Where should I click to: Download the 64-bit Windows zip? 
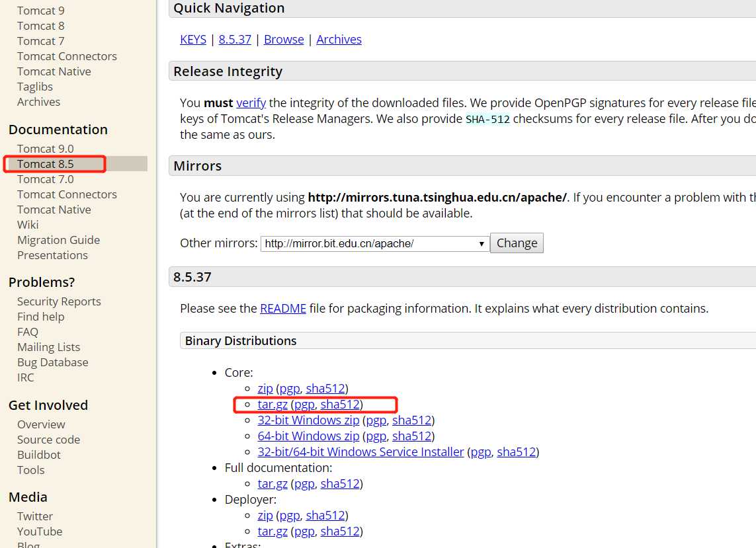pos(308,436)
